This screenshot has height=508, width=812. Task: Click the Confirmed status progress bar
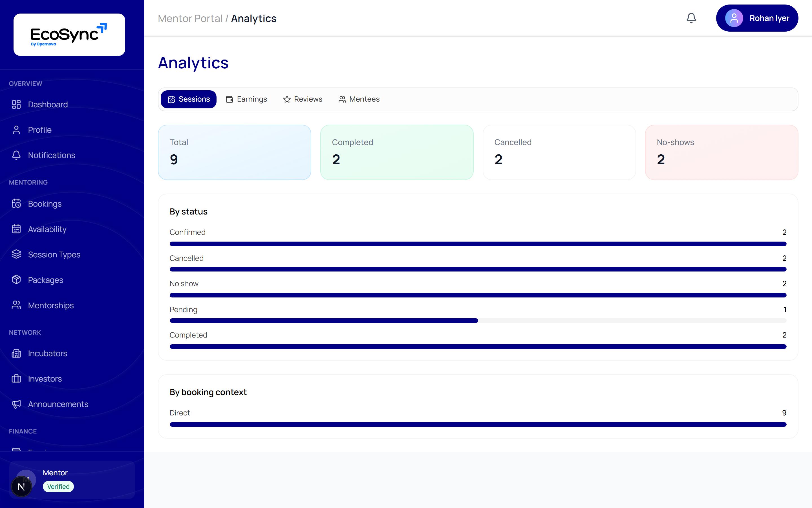(x=478, y=244)
